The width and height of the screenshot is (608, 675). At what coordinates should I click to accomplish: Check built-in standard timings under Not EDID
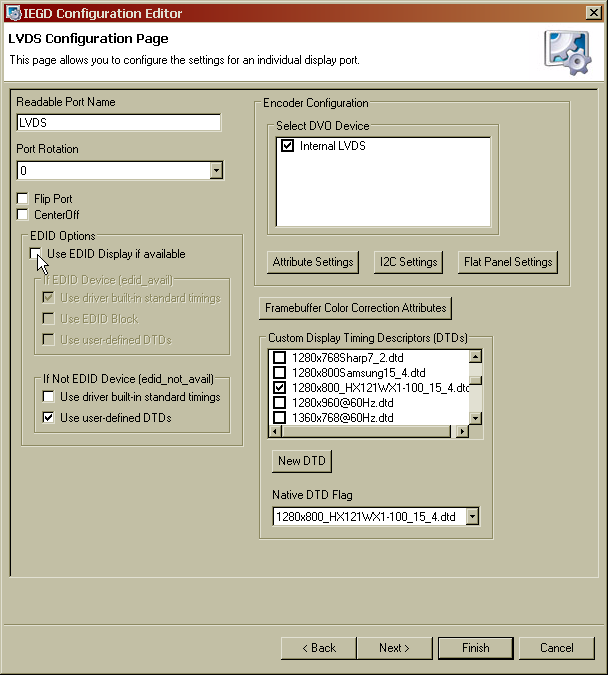pyautogui.click(x=48, y=396)
